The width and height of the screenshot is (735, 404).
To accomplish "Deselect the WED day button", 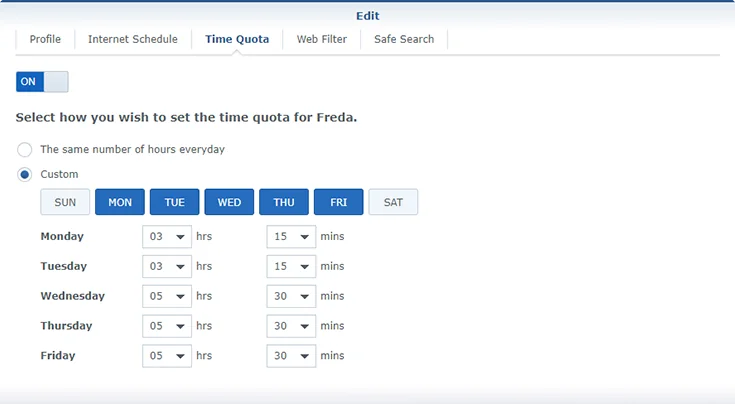I will 229,202.
